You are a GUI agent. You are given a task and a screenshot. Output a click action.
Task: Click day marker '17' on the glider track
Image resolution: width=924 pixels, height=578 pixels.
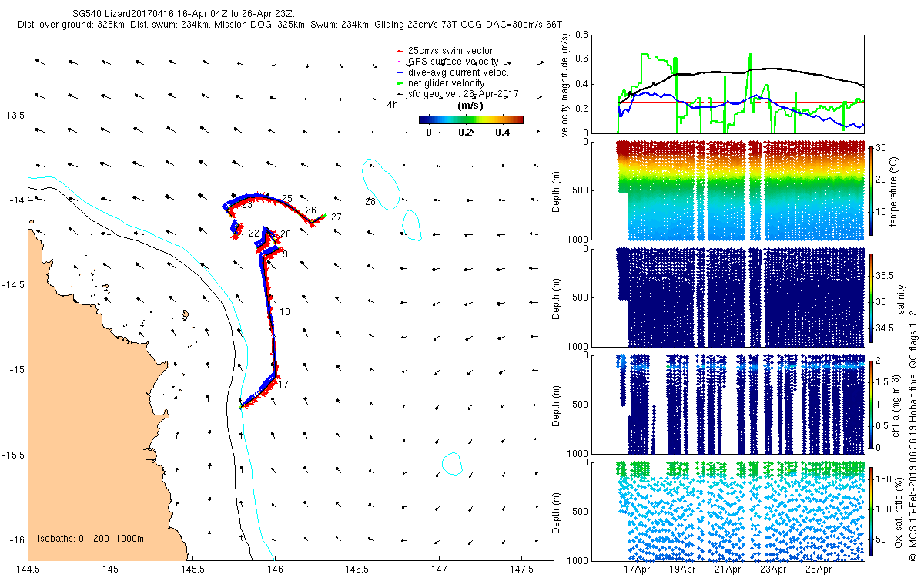tap(283, 384)
